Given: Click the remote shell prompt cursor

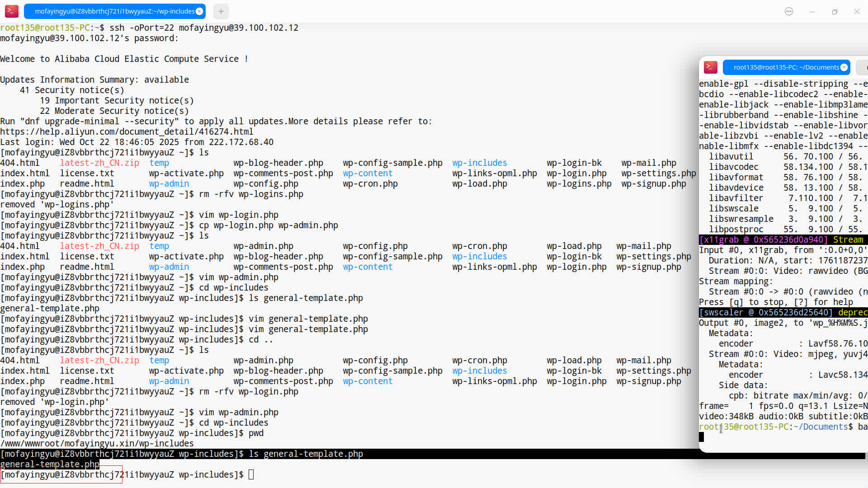Looking at the screenshot, I should tap(251, 474).
